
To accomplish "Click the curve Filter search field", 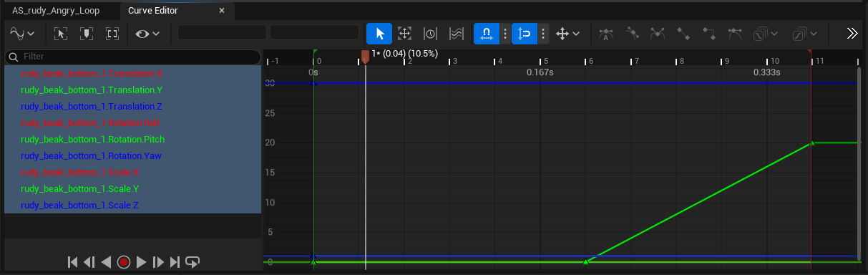I will (x=132, y=57).
